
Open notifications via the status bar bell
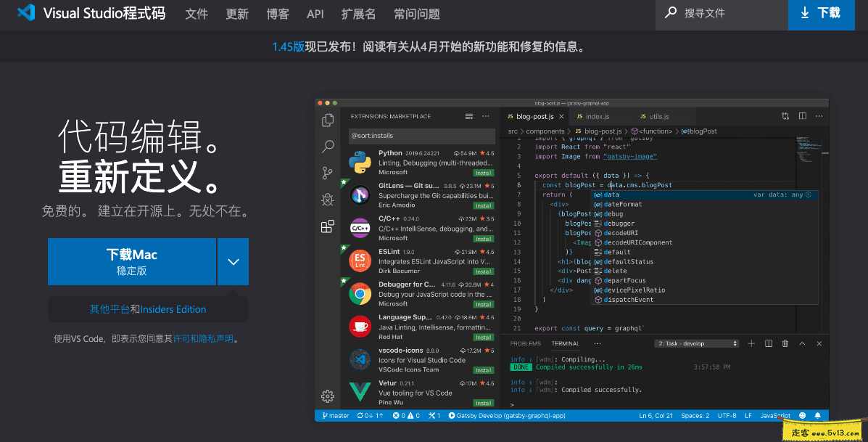[x=817, y=415]
